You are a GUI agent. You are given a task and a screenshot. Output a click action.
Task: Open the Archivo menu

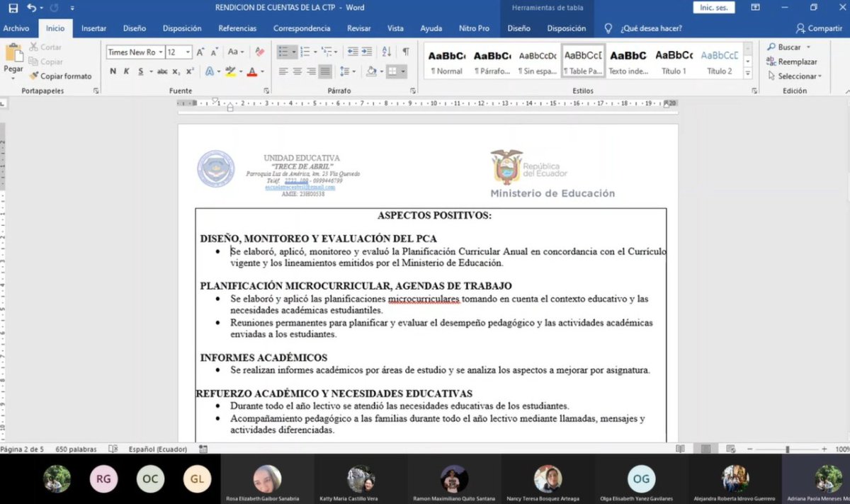point(16,28)
